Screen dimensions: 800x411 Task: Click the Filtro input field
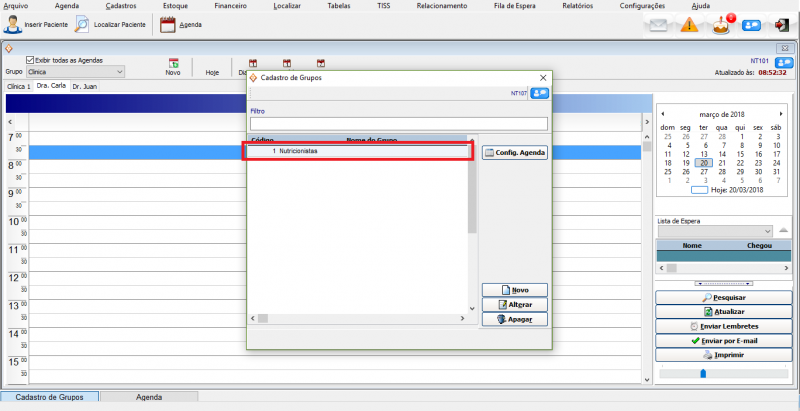pyautogui.click(x=398, y=124)
